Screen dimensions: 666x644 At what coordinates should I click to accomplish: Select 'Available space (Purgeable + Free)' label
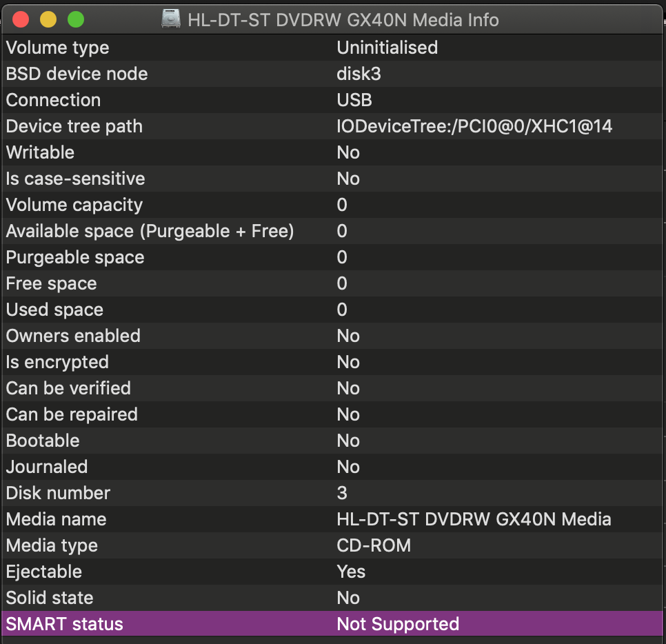click(x=150, y=231)
